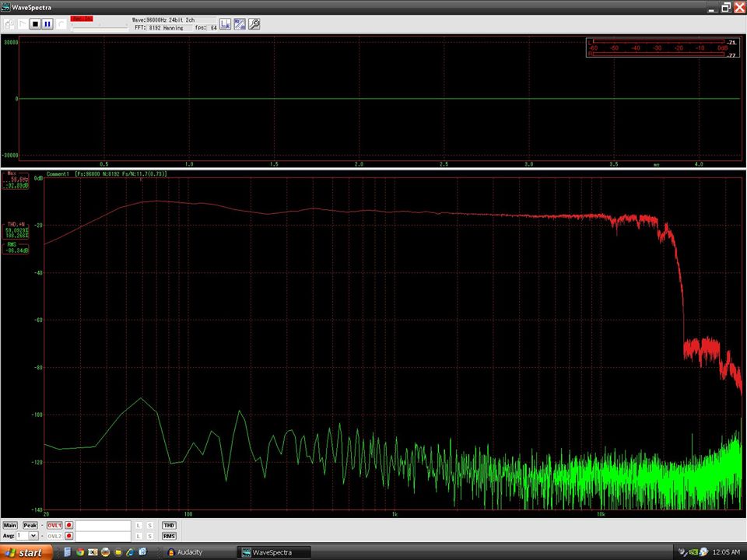Open Chrome from the quick launch bar
The width and height of the screenshot is (747, 560).
pyautogui.click(x=80, y=552)
